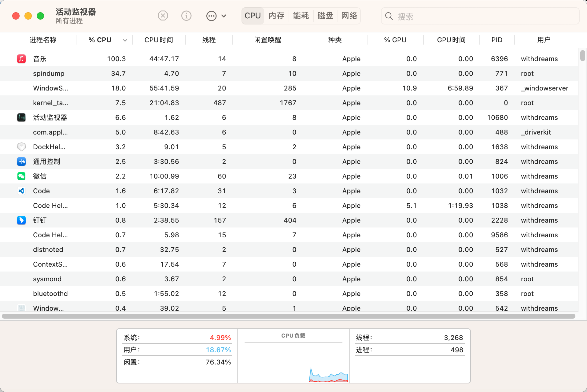Click the Music app icon row
Viewport: 587px width, 392px height.
pos(21,59)
